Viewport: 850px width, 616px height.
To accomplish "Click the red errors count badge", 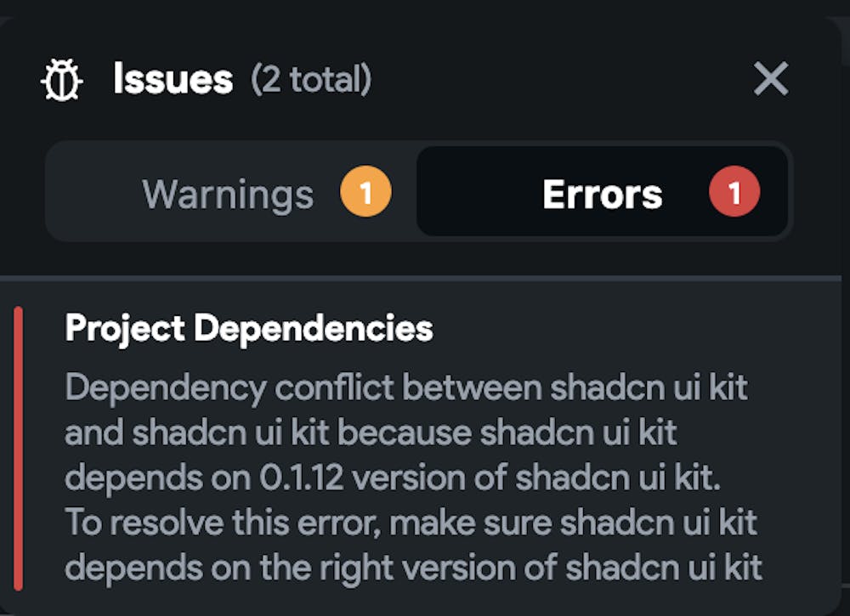I will (734, 193).
